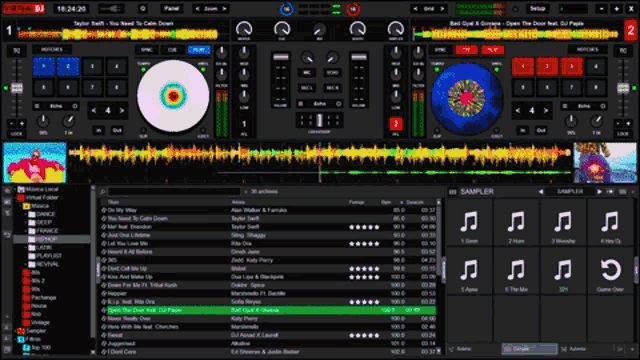Toggle deck 2 pitch LOCK
The height and width of the screenshot is (360, 640).
tap(623, 134)
